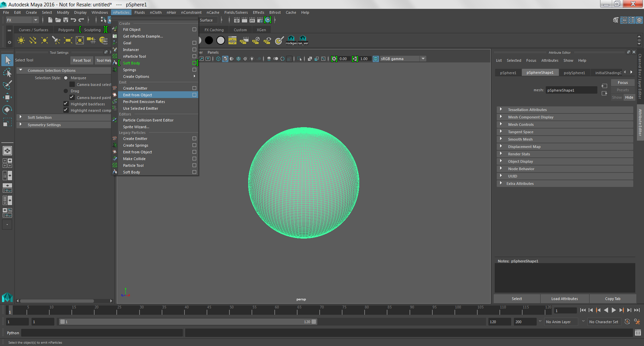Open option box for Create Emitter
Image resolution: width=644 pixels, height=346 pixels.
[x=194, y=88]
